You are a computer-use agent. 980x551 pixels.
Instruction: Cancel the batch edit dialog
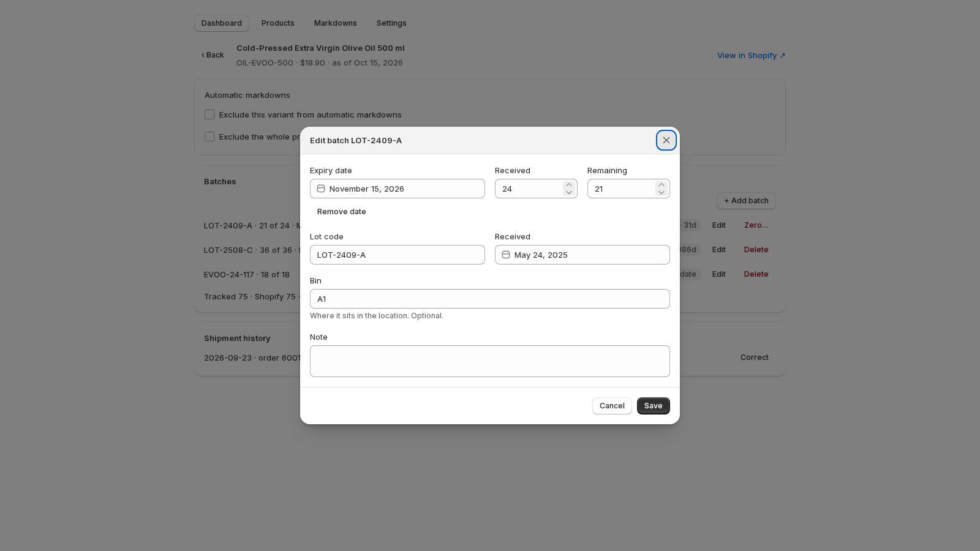[612, 406]
